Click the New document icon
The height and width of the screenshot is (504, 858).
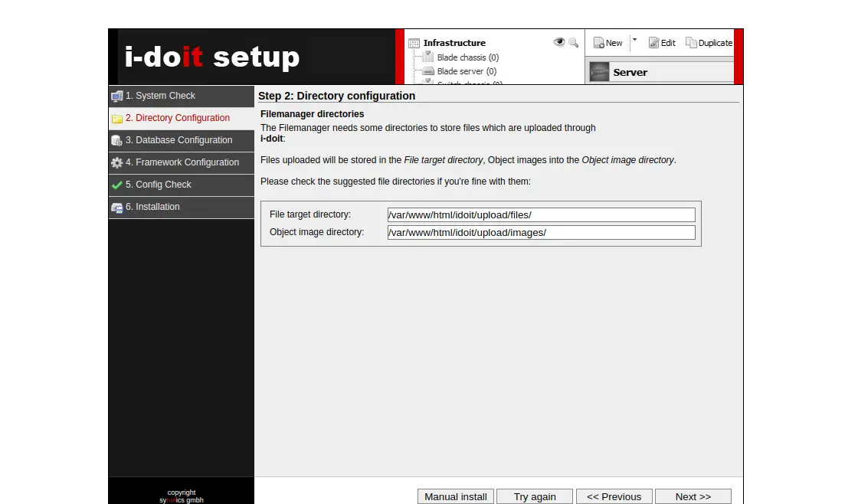coord(598,43)
